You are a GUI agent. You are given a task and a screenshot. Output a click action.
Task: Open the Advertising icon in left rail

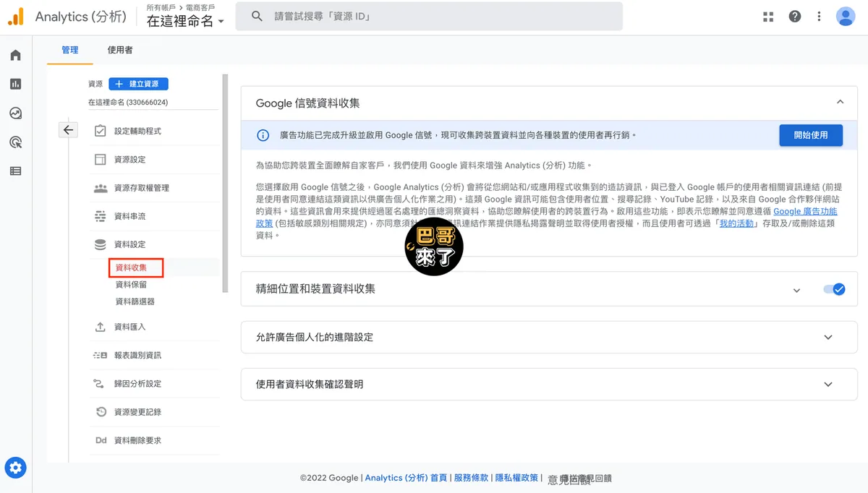pos(16,142)
